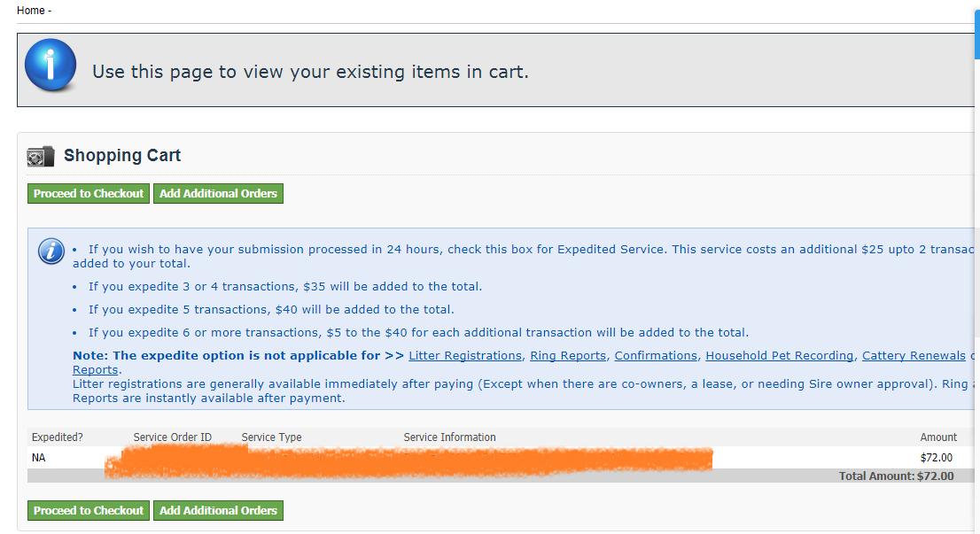Screen dimensions: 980x534
Task: Follow the Cattery Renewals link
Action: click(914, 356)
